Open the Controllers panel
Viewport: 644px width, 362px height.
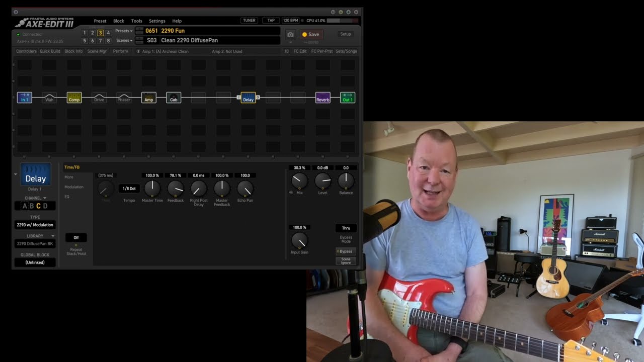(26, 51)
